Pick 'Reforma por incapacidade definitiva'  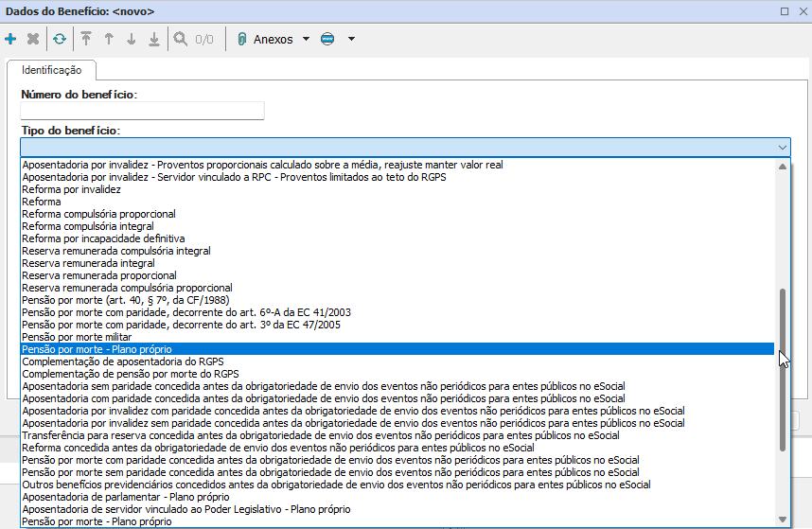click(397, 238)
